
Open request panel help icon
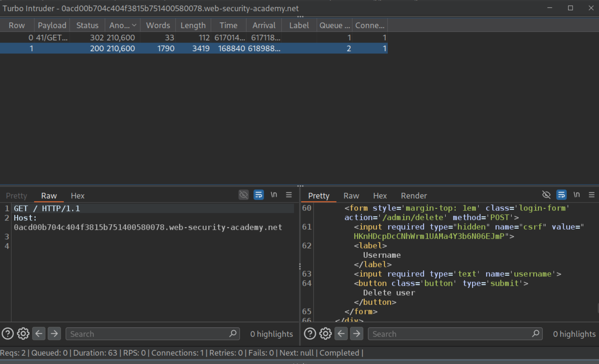pos(8,334)
